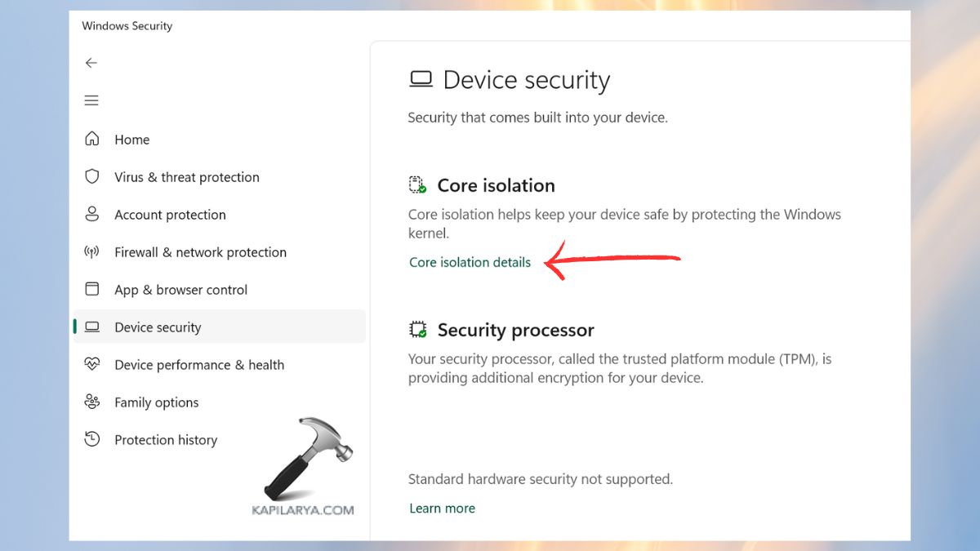Select the Protection history clock icon
This screenshot has width=980, height=551.
click(92, 439)
